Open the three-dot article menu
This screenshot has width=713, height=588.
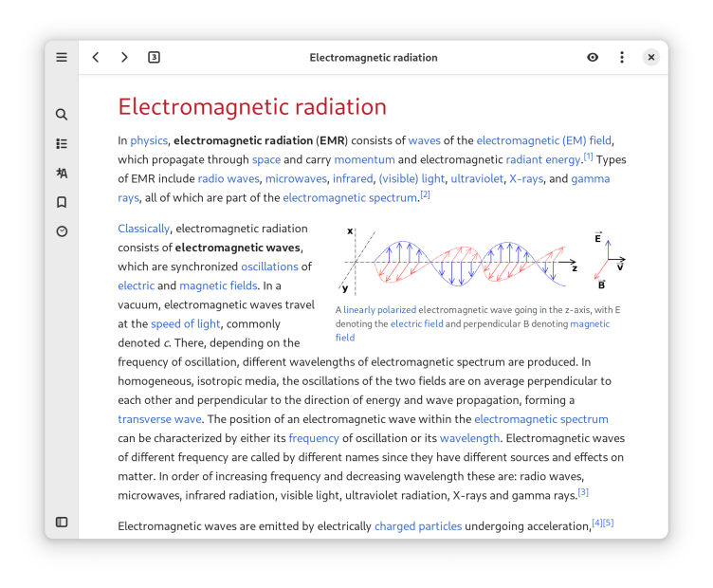[x=622, y=57]
